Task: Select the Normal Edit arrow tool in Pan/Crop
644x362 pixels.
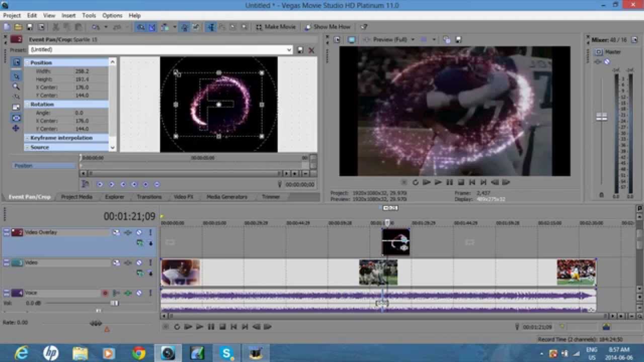Action: point(16,76)
